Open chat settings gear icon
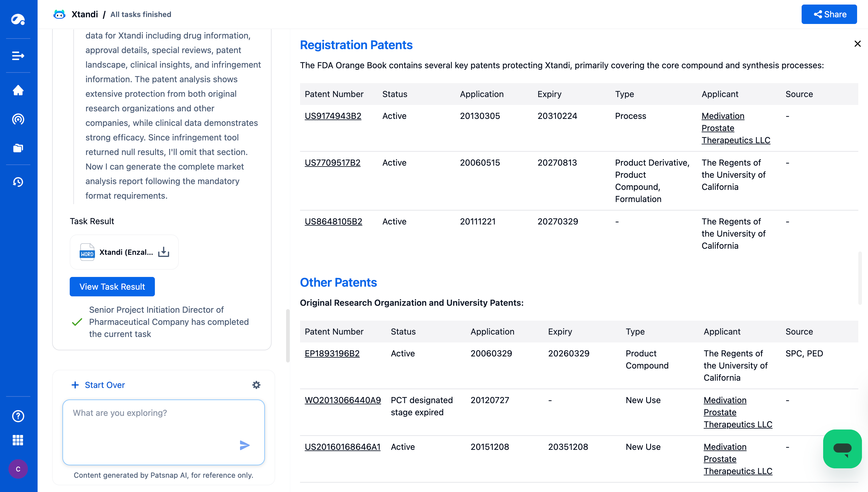 [x=256, y=385]
